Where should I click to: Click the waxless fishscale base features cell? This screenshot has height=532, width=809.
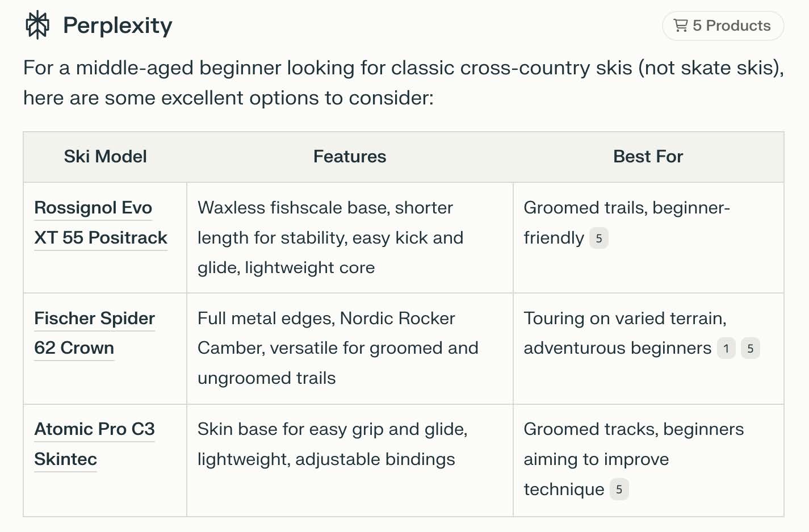[350, 237]
